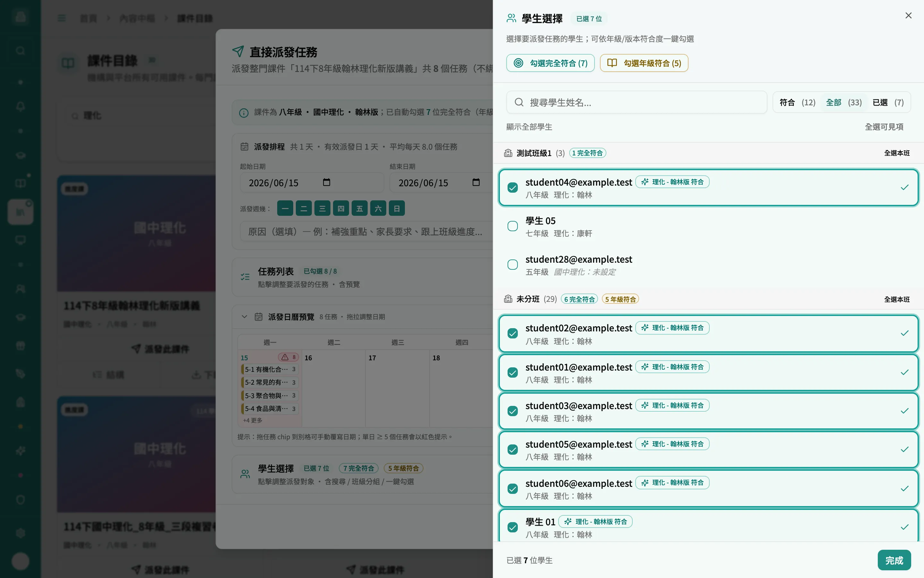Click the book icon on 勾選年級符合
Image resolution: width=924 pixels, height=578 pixels.
point(612,63)
